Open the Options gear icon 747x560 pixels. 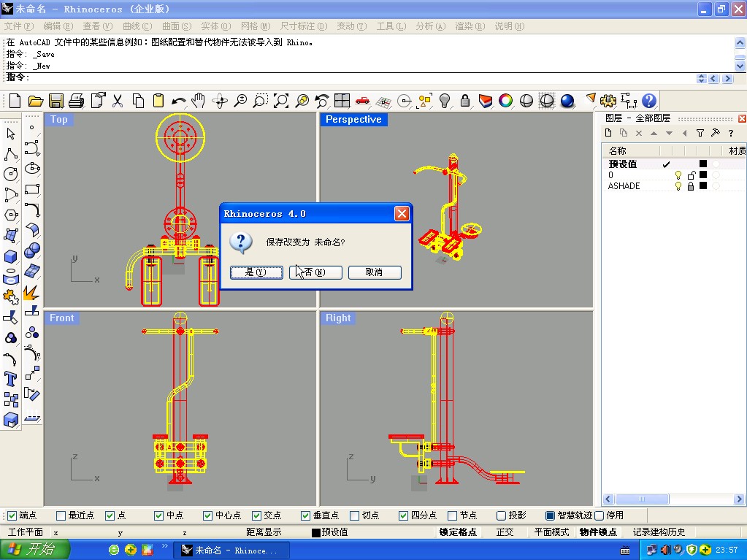pyautogui.click(x=608, y=101)
